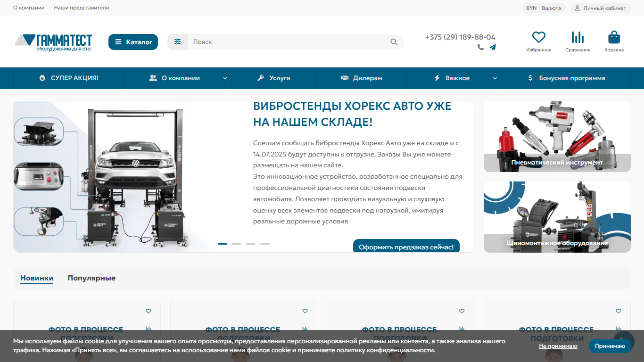644x362 pixels.
Task: Add third product card to favorites
Action: pyautogui.click(x=462, y=311)
